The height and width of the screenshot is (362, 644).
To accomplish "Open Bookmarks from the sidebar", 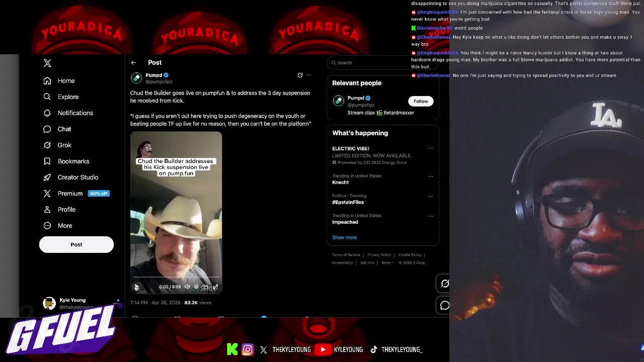I will pos(66,161).
